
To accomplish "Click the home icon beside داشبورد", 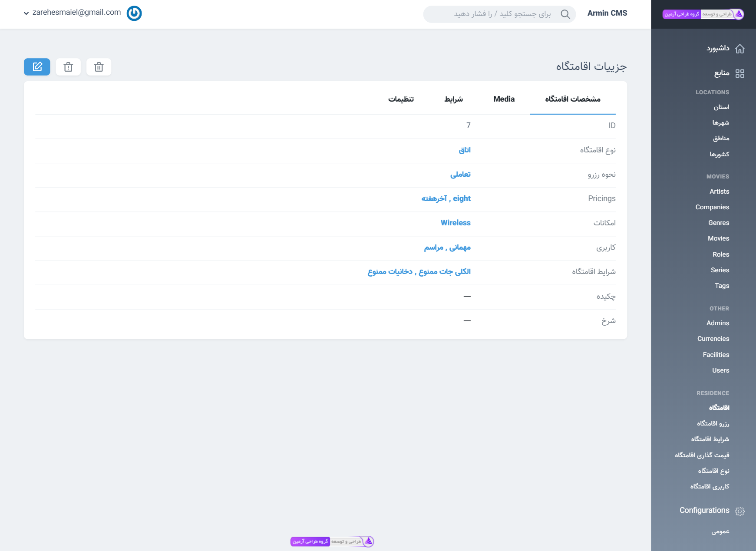I will click(x=740, y=49).
